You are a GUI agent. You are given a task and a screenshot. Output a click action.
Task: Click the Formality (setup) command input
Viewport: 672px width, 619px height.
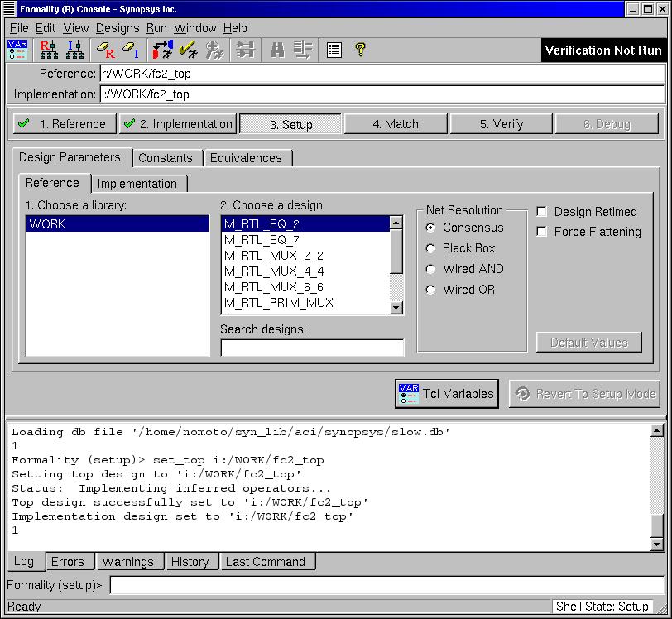click(x=387, y=585)
